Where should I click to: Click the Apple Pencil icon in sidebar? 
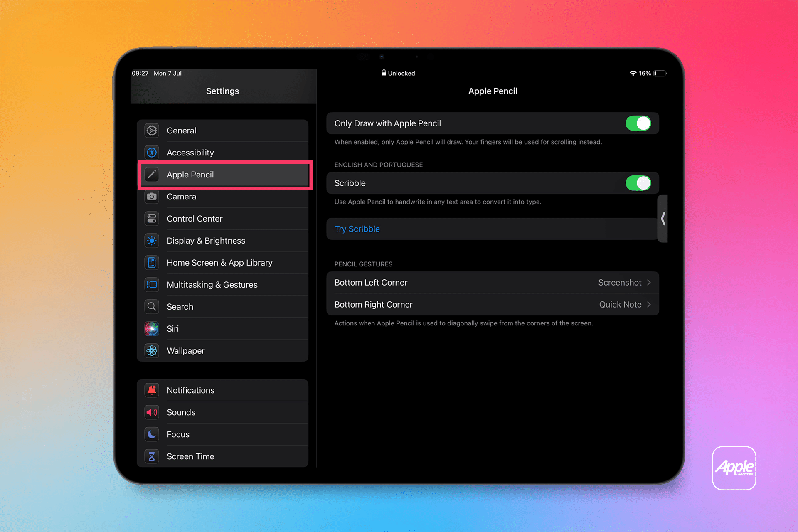152,175
